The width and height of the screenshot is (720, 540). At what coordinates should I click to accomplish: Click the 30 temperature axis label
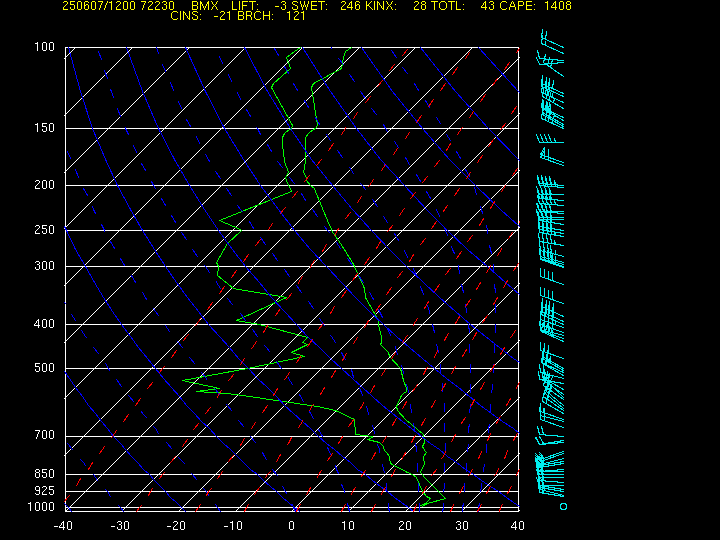click(x=462, y=526)
